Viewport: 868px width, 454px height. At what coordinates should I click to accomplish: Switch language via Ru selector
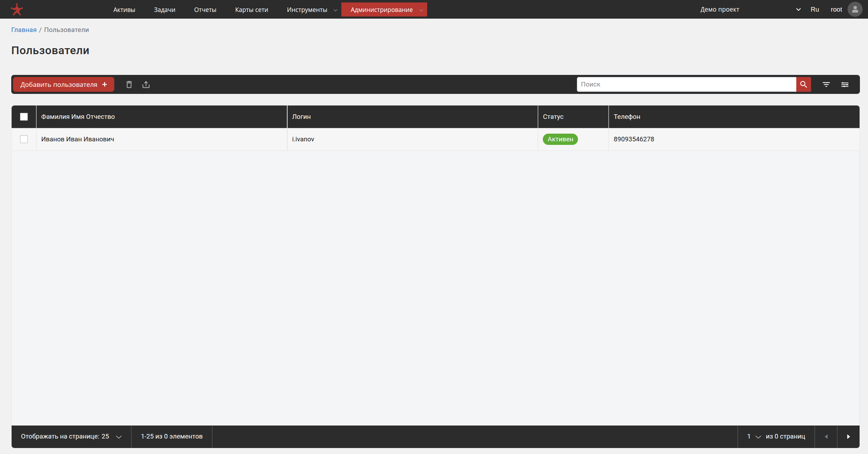815,9
